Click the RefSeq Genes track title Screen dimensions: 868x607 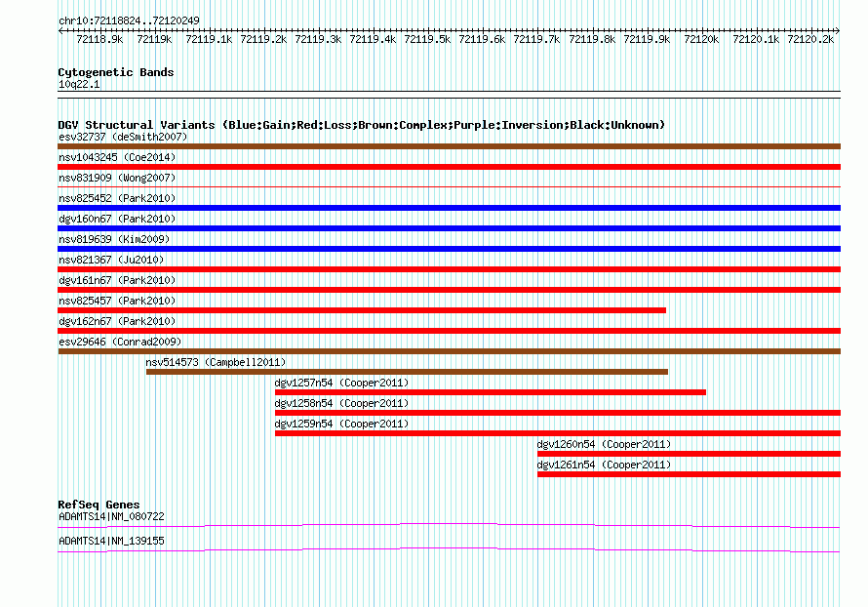click(99, 505)
